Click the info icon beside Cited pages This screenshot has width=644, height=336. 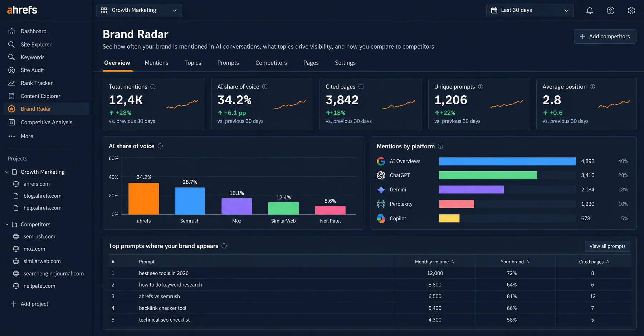tap(361, 87)
